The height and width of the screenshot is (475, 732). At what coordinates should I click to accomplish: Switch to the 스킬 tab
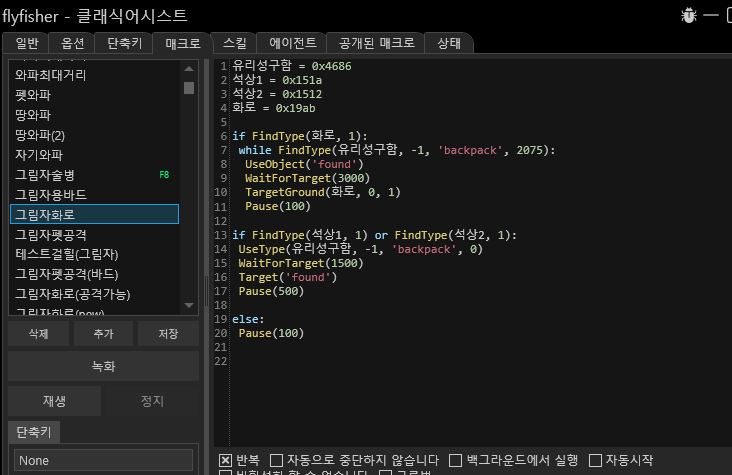(x=234, y=43)
